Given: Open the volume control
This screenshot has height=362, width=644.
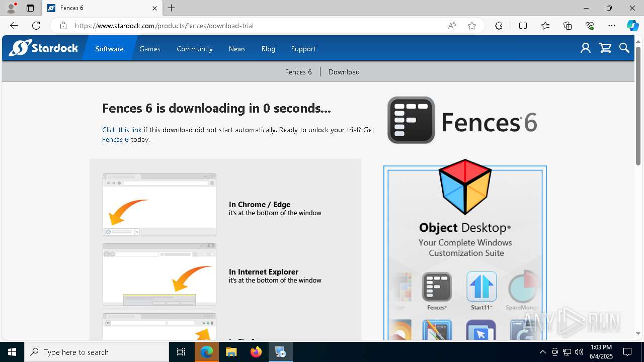Looking at the screenshot, I should coord(579,352).
